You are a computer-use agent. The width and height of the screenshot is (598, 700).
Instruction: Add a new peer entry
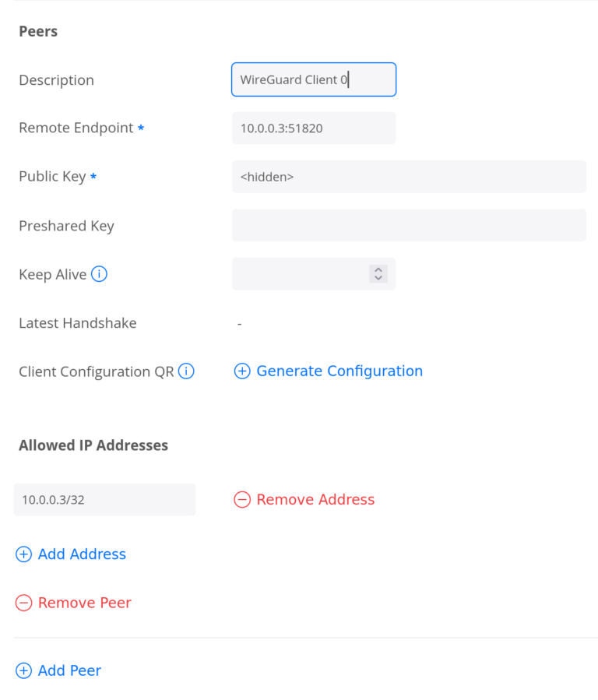click(58, 670)
